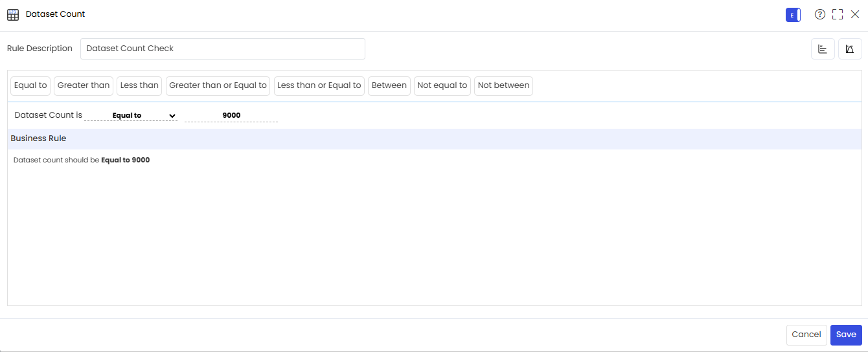Select the Greater than operator chip

coord(84,85)
